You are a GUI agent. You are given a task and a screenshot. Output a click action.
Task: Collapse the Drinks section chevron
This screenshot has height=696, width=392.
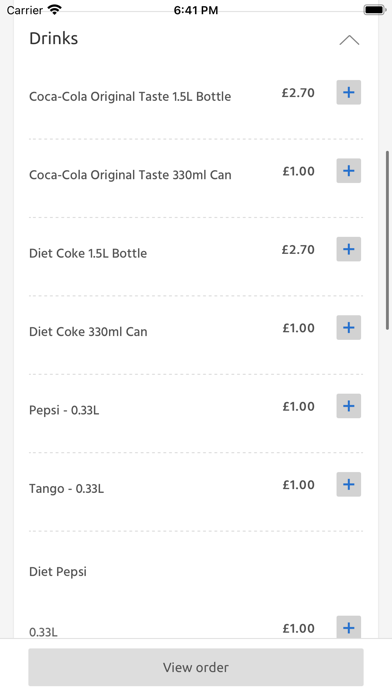tap(349, 40)
